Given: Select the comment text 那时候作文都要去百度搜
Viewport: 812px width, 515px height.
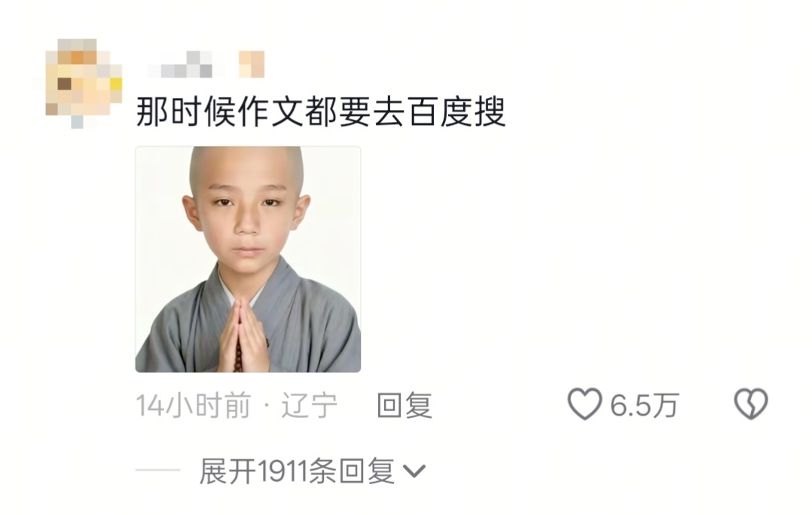Looking at the screenshot, I should [321, 111].
